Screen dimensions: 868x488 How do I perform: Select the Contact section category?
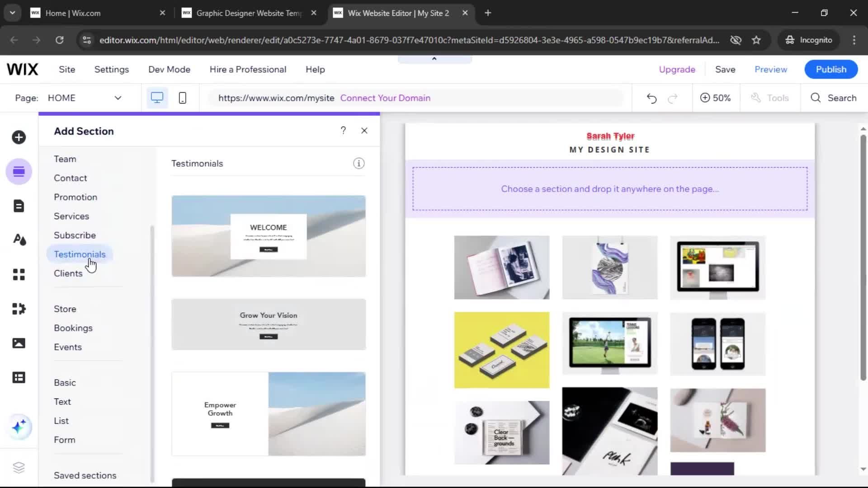click(71, 178)
